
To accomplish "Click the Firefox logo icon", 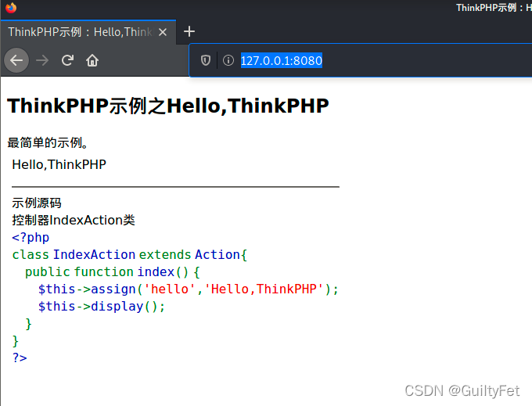I will [10, 8].
